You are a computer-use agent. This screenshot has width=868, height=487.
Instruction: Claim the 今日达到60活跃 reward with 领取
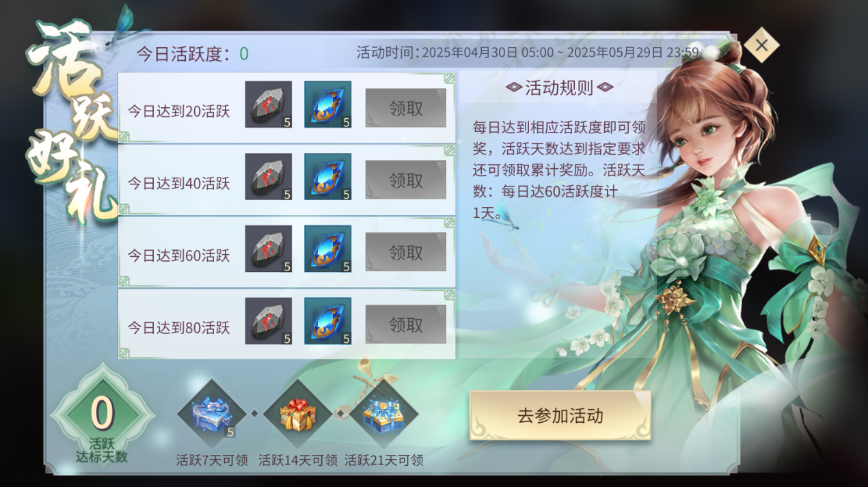pos(406,252)
